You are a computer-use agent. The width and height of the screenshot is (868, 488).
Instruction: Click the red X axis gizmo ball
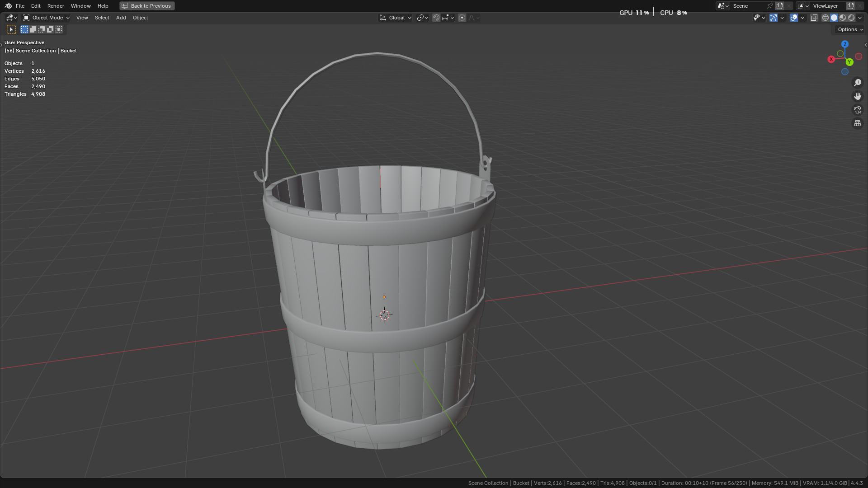click(x=831, y=59)
